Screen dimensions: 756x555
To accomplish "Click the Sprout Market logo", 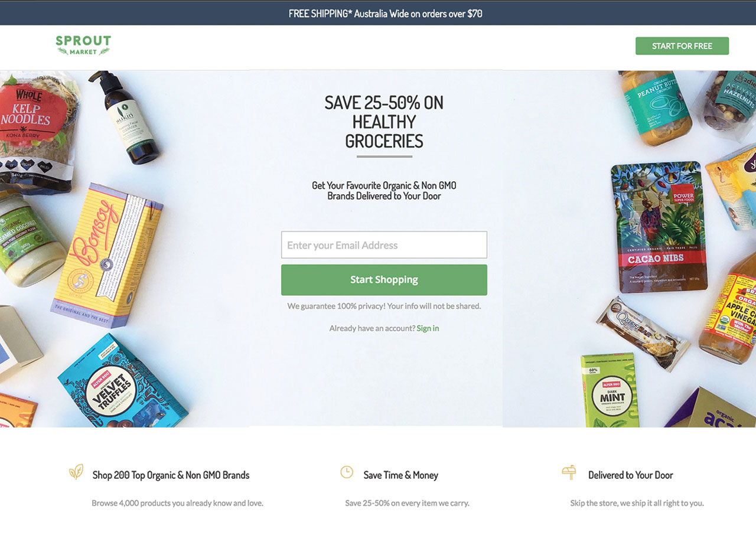I will click(83, 45).
